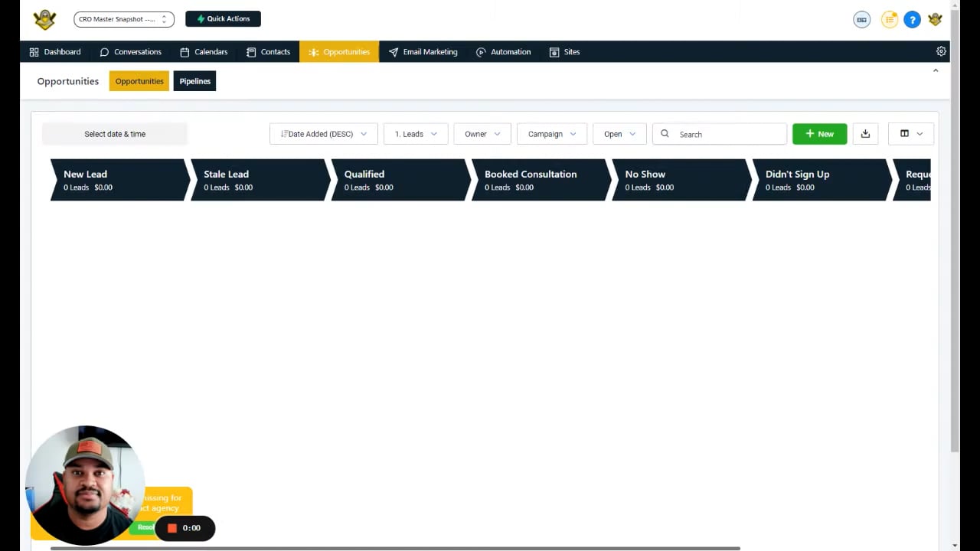Open the Automation menu item
The height and width of the screenshot is (551, 980).
click(503, 52)
